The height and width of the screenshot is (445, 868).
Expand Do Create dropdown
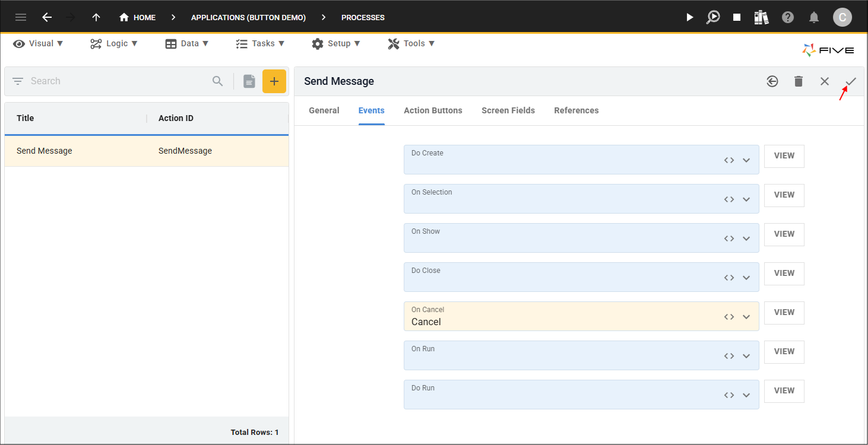click(746, 160)
